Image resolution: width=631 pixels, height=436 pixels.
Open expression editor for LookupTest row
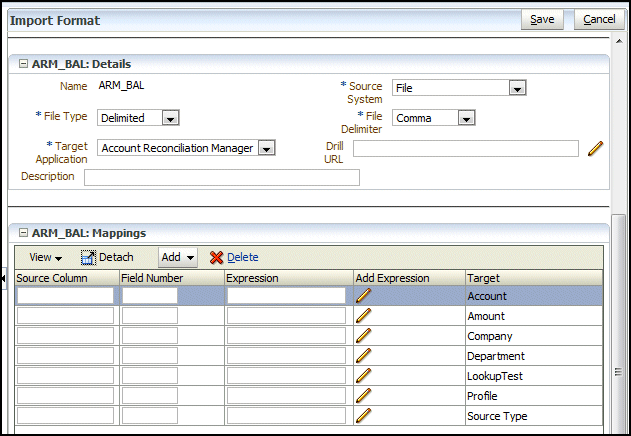363,376
